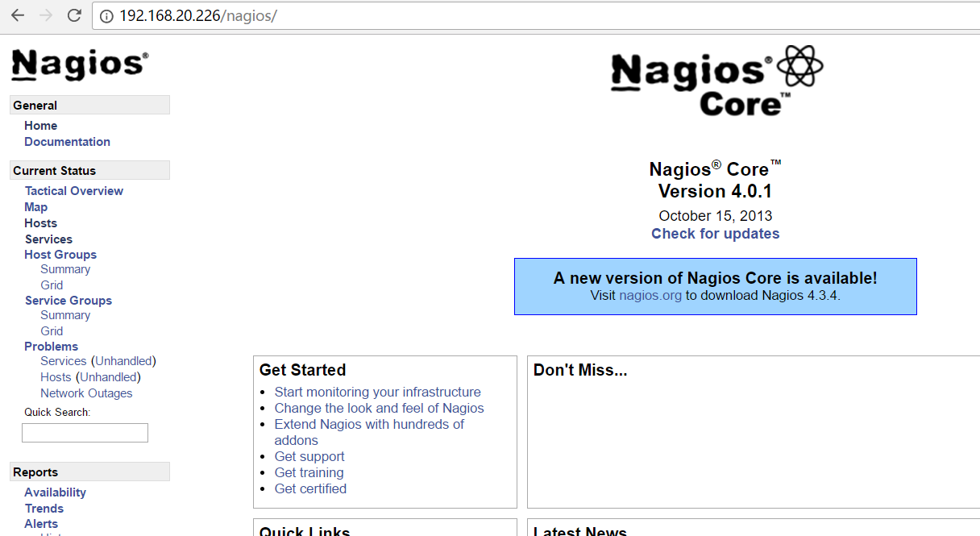Open the Problems link
This screenshot has width=980, height=536.
point(51,347)
